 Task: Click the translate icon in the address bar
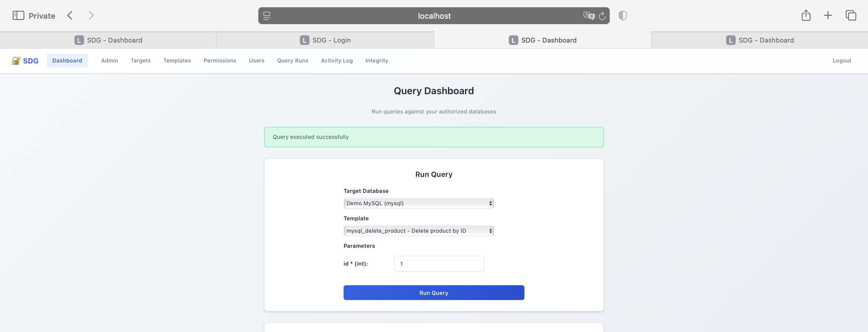(x=588, y=15)
